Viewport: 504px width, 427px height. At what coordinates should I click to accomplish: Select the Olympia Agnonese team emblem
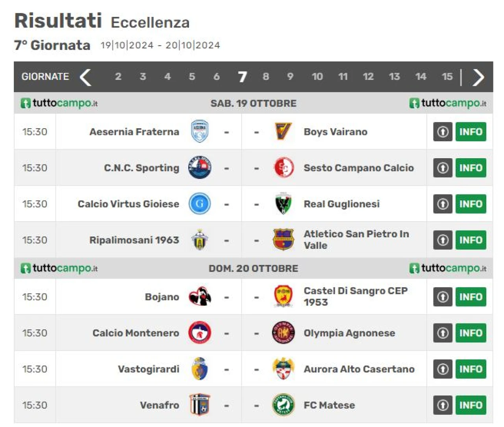click(x=283, y=333)
